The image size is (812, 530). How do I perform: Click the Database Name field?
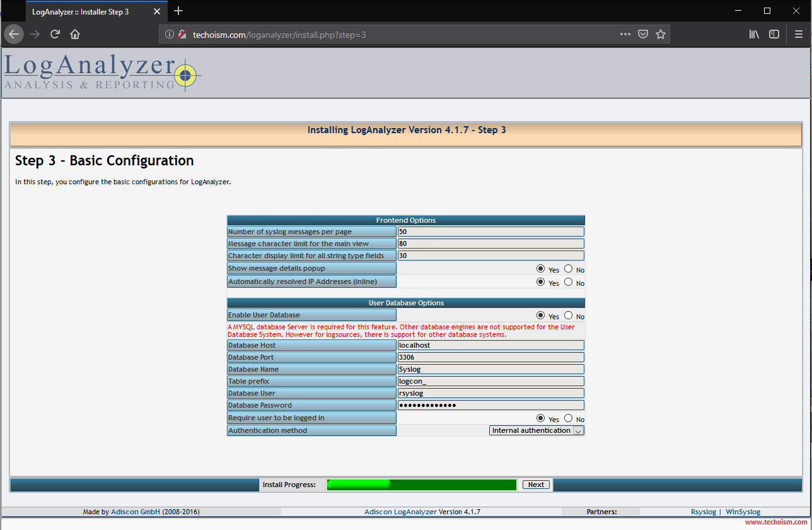pos(490,369)
